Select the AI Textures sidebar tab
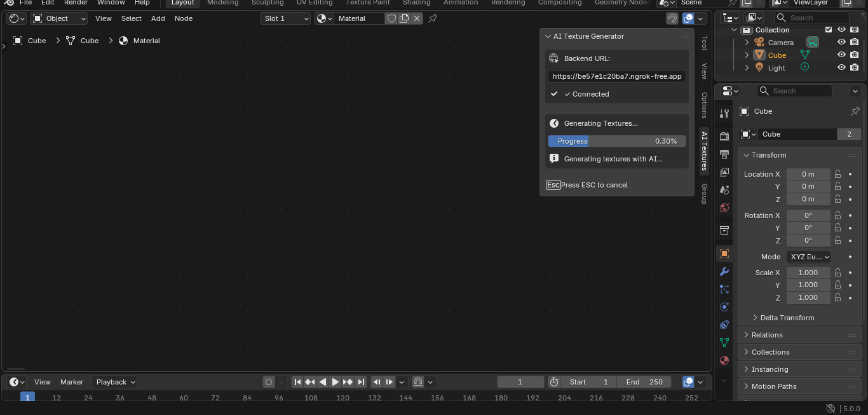Screen dimensions: 868x415 704,151
